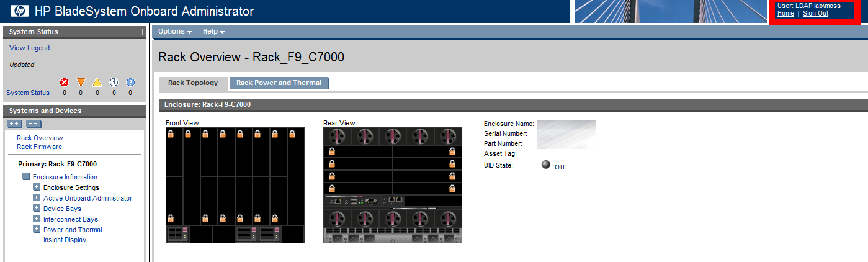Click power input connectors strip in Rear View
Screen dimensions: 868x262
point(393,235)
